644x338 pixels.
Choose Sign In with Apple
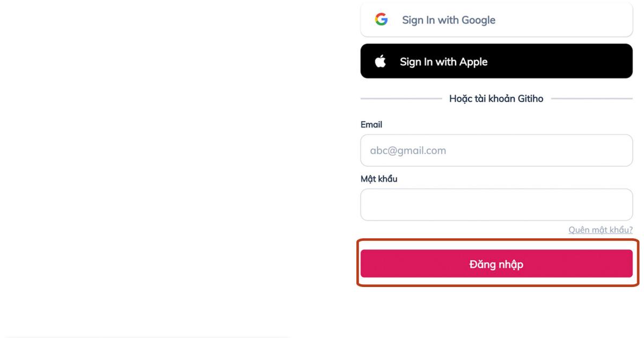[496, 61]
